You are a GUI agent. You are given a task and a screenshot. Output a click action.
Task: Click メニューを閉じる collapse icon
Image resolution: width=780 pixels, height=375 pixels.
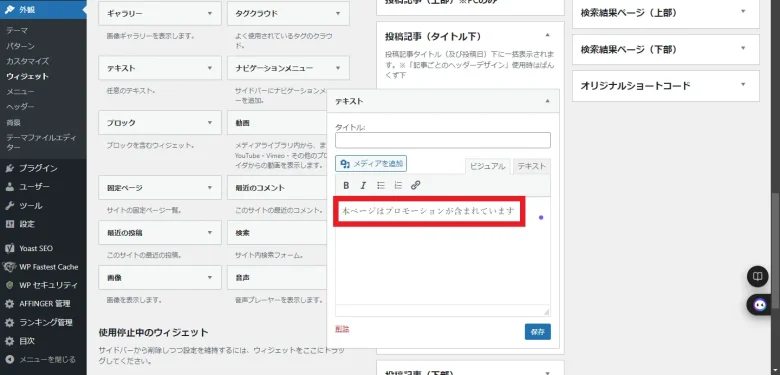pyautogui.click(x=9, y=359)
